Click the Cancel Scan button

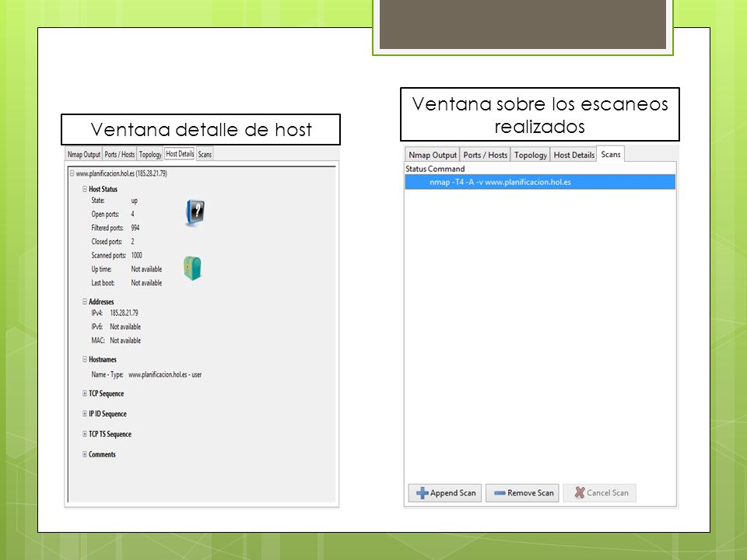(600, 493)
